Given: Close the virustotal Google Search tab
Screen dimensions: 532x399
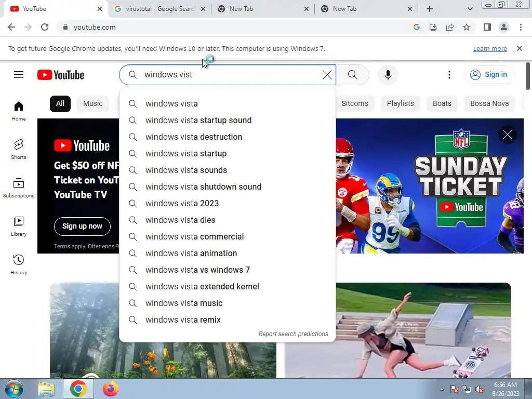Looking at the screenshot, I should [203, 9].
